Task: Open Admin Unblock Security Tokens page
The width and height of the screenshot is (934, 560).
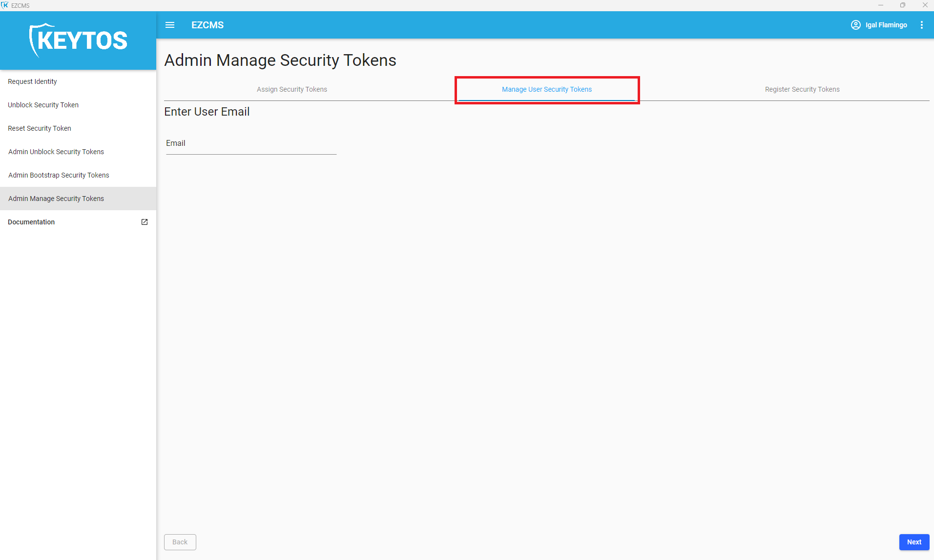Action: 56,152
